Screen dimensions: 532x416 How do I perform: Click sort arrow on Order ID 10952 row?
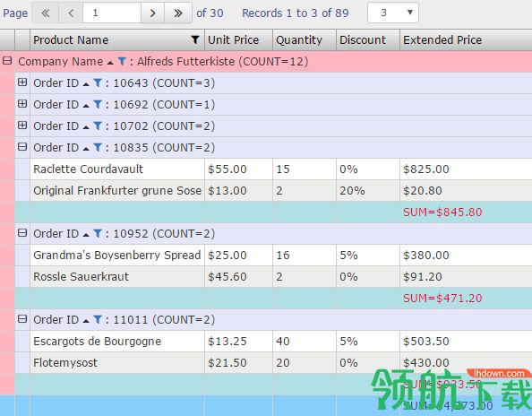(x=86, y=235)
